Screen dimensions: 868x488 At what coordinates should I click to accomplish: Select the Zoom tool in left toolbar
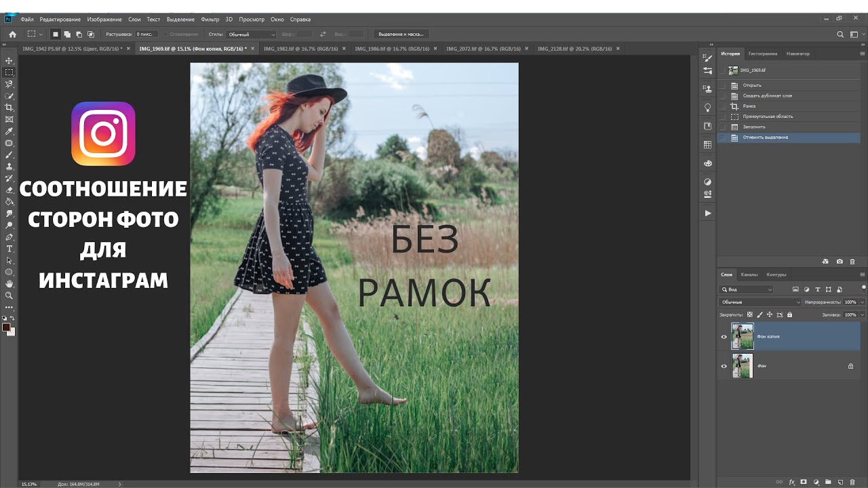(x=9, y=296)
